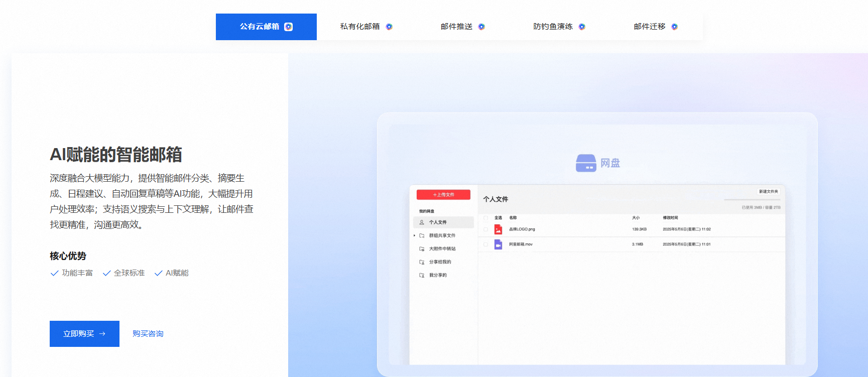Click the 3.1MB size value
868x377 pixels.
point(638,244)
